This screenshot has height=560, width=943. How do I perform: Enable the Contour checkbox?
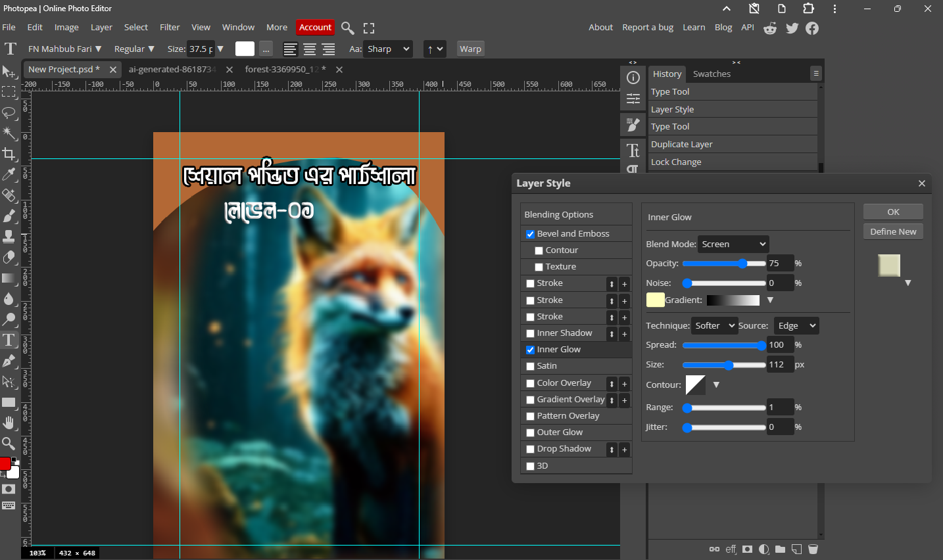point(539,250)
